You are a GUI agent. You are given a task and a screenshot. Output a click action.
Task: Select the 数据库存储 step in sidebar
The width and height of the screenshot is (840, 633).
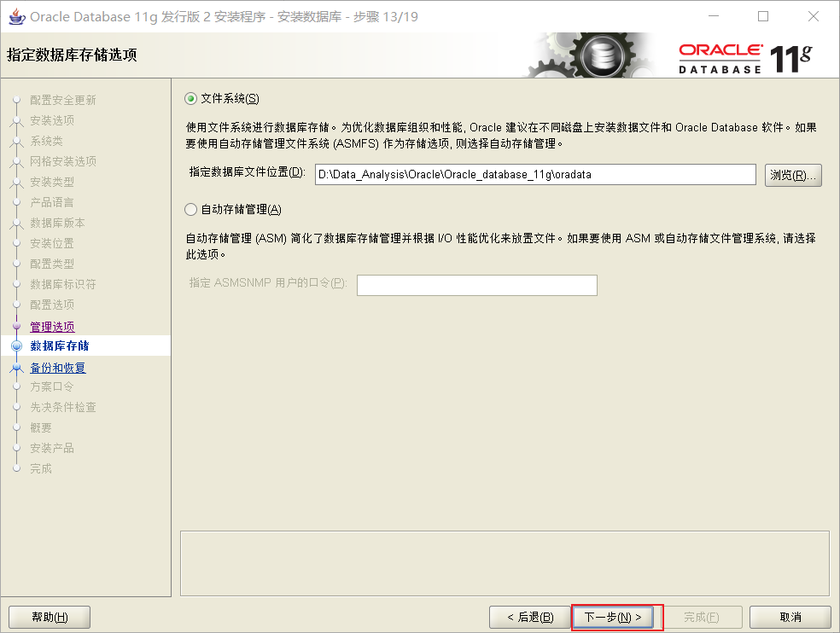tap(58, 346)
